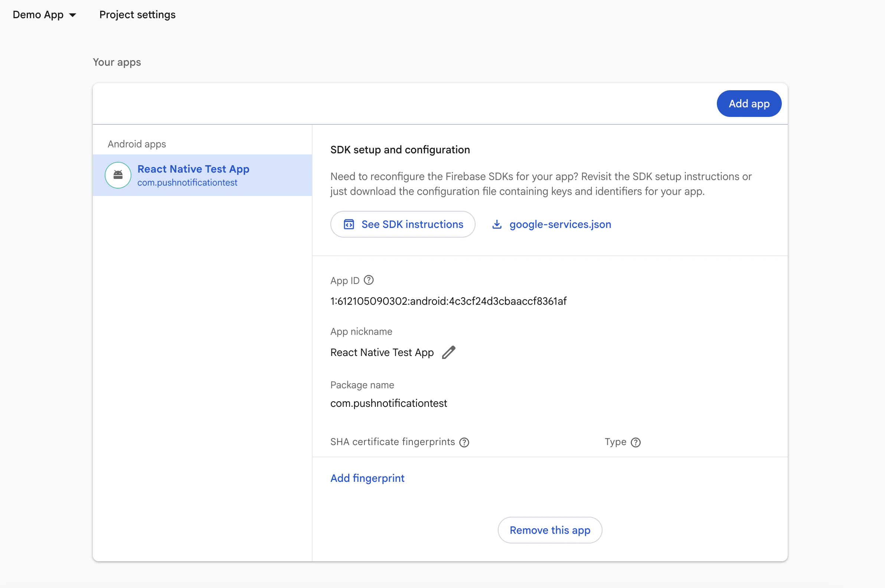Click the Android robot icon beside React Native Test App
The height and width of the screenshot is (588, 885).
(x=118, y=175)
